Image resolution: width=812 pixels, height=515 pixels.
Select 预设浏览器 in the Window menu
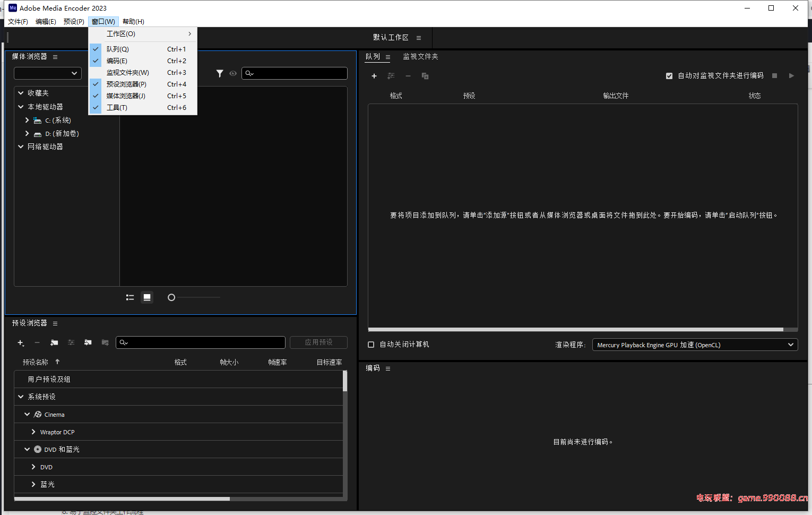pyautogui.click(x=126, y=84)
